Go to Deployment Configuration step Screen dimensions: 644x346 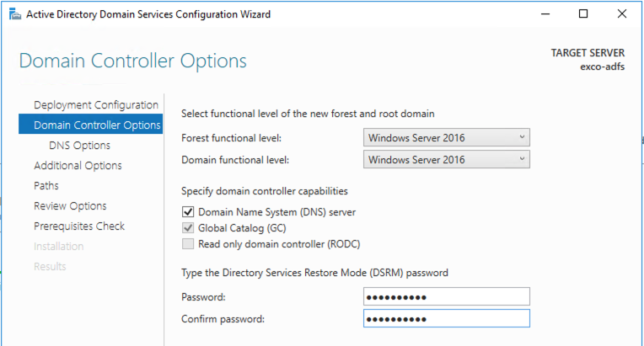click(95, 105)
